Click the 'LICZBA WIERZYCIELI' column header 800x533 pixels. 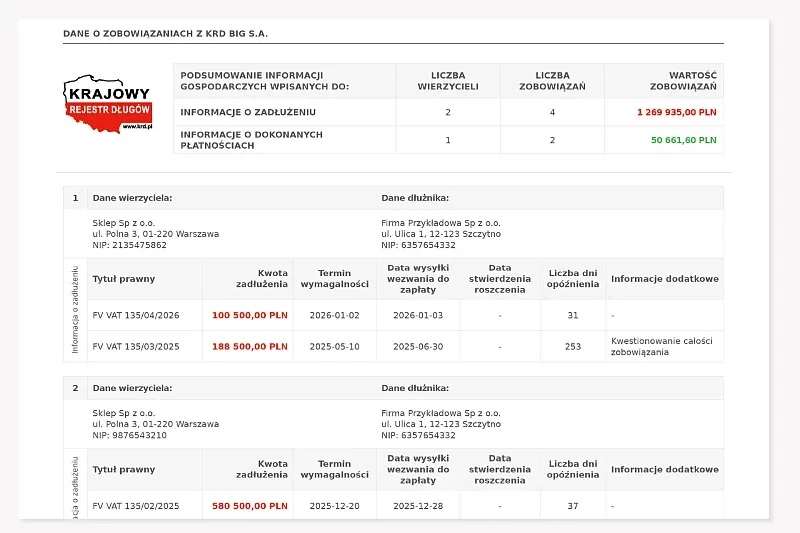pyautogui.click(x=448, y=81)
